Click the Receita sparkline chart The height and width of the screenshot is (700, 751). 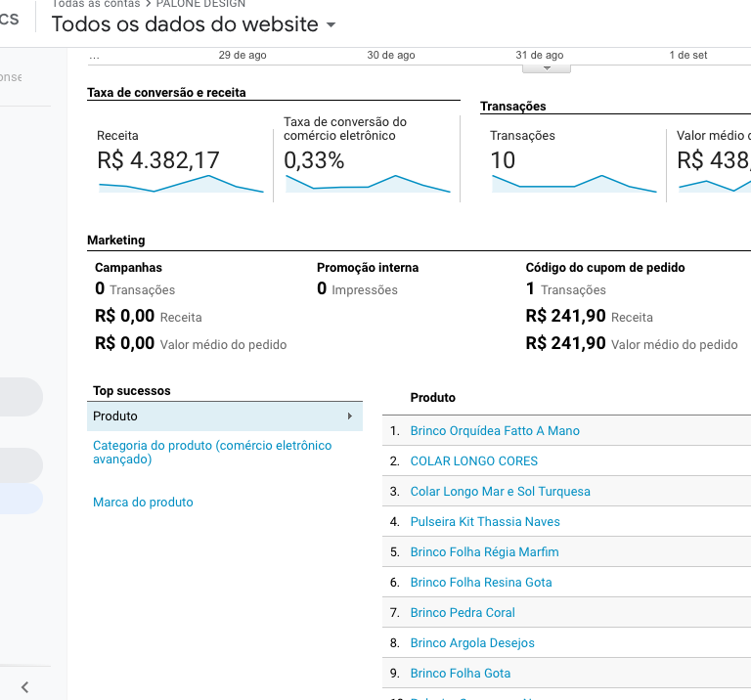[181, 184]
